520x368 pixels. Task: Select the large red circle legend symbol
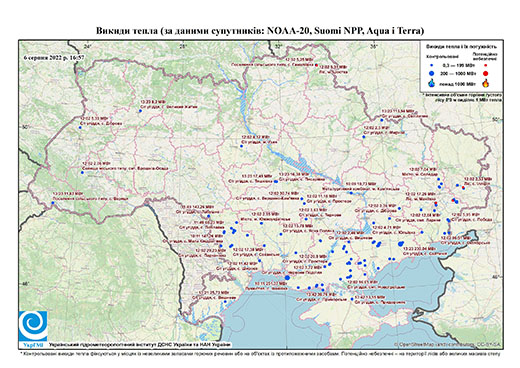[x=485, y=73]
